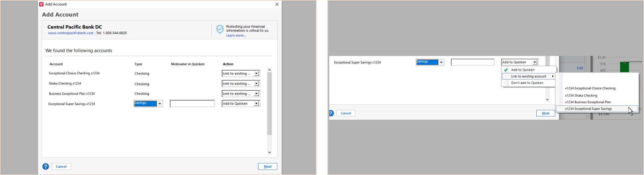Viewport: 644px width, 175px height.
Task: Click Exceptional Super Savings x1234 in right panel
Action: click(x=358, y=63)
